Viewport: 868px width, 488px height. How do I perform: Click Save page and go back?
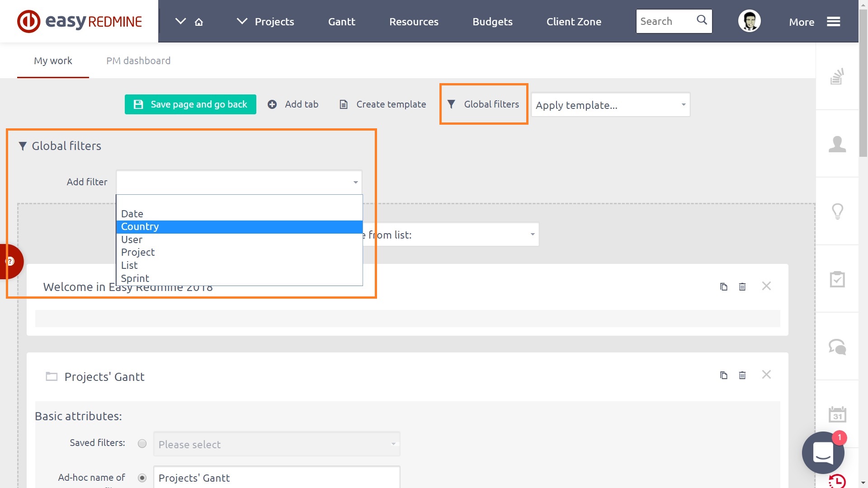click(190, 104)
